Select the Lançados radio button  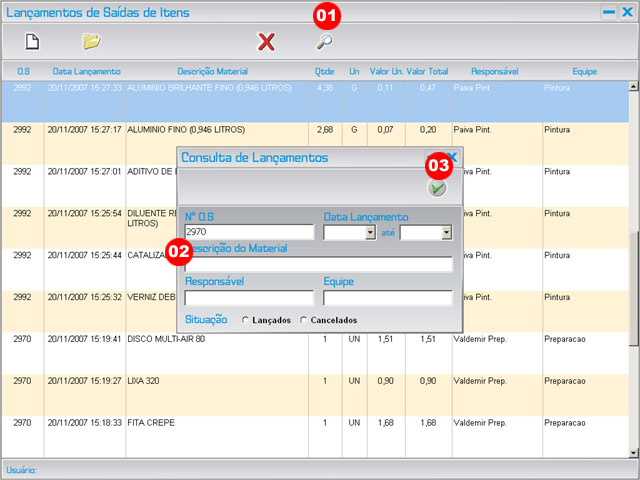point(246,320)
